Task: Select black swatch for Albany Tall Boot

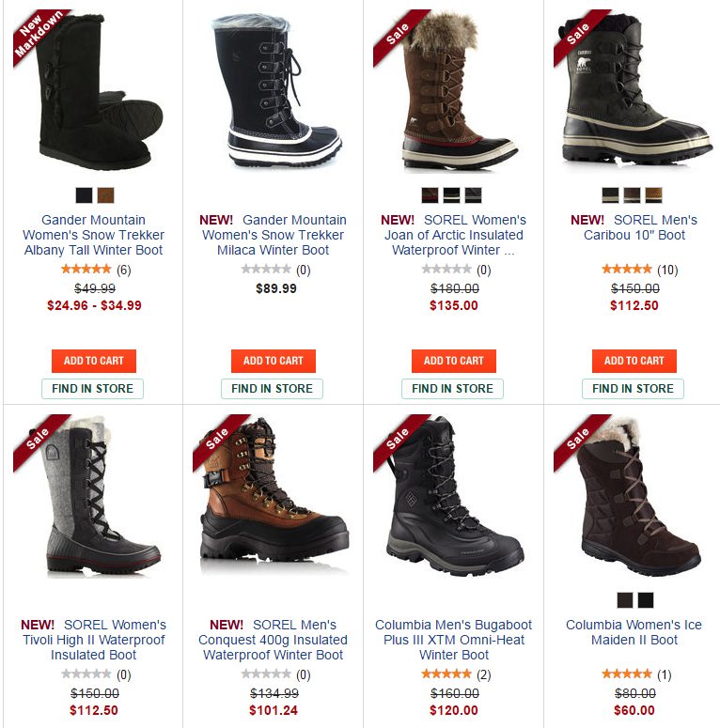Action: point(84,195)
